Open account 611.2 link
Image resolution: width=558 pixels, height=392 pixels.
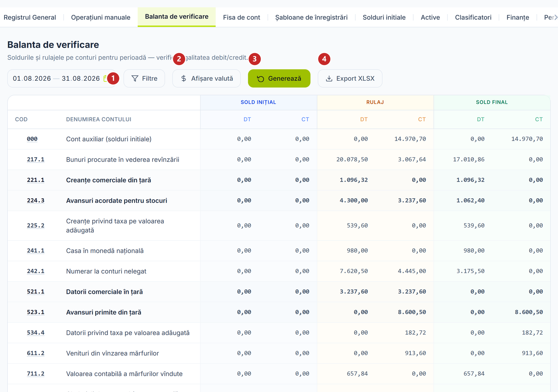(36, 353)
